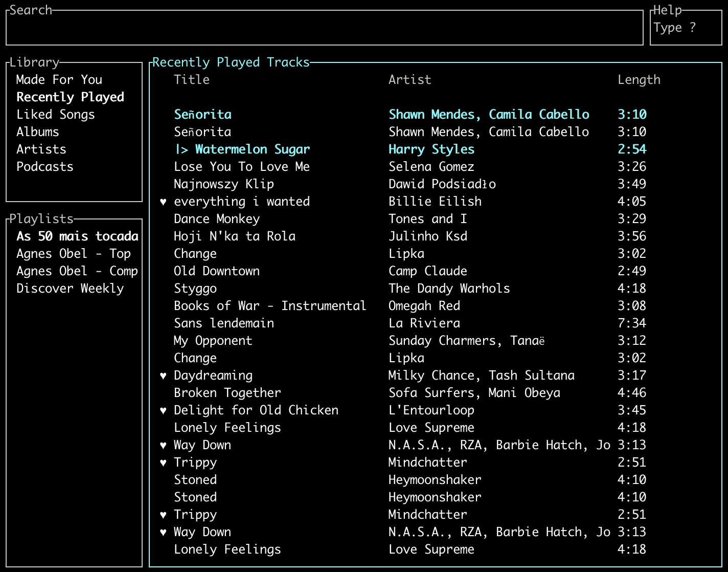Go to Liked Songs in Library

click(56, 115)
